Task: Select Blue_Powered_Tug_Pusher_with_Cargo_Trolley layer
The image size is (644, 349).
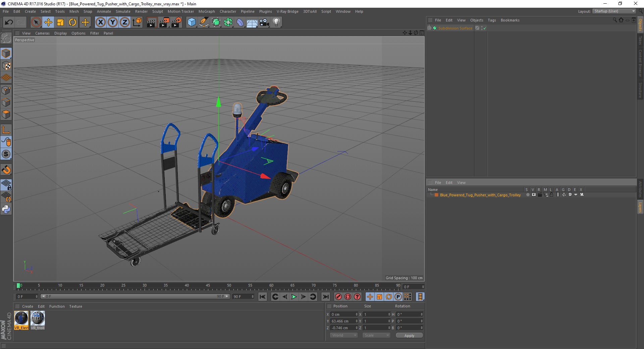Action: 480,195
